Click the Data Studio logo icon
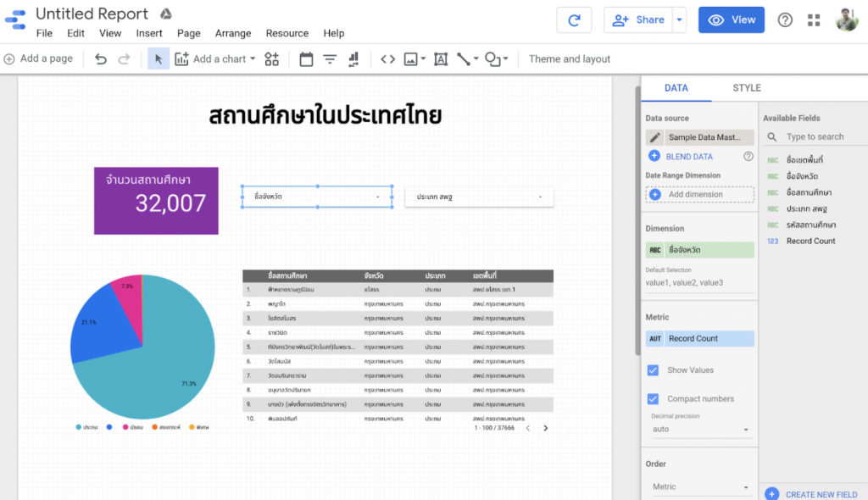Viewport: 868px width, 500px height. click(x=15, y=19)
